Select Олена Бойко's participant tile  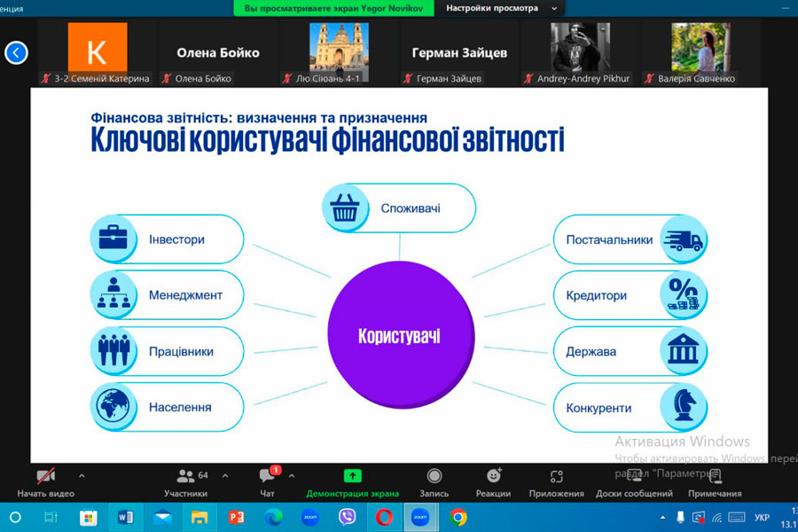(x=218, y=53)
